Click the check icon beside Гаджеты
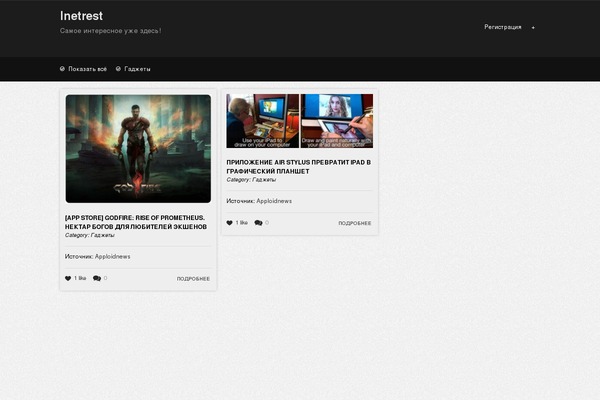This screenshot has height=400, width=600. pyautogui.click(x=118, y=69)
